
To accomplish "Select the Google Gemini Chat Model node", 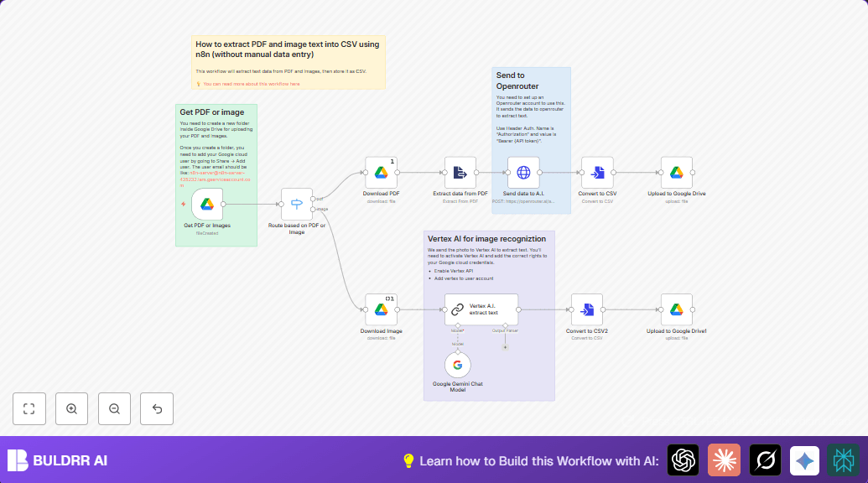I will (458, 365).
